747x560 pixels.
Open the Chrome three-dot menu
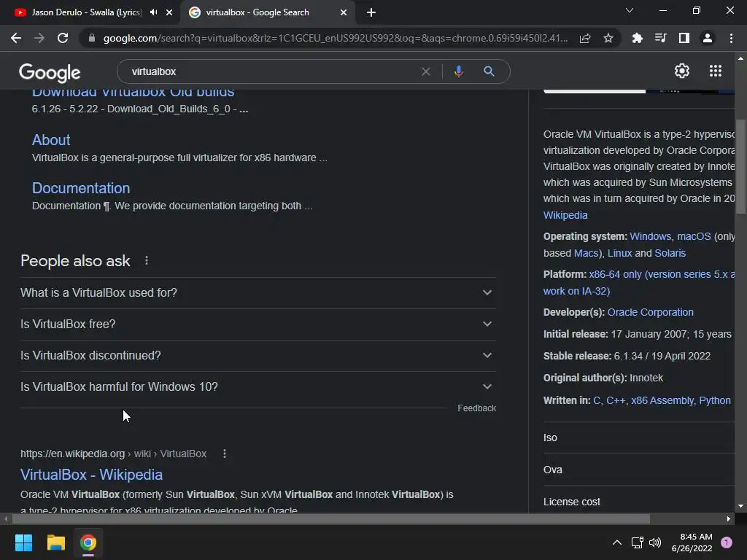pos(731,38)
